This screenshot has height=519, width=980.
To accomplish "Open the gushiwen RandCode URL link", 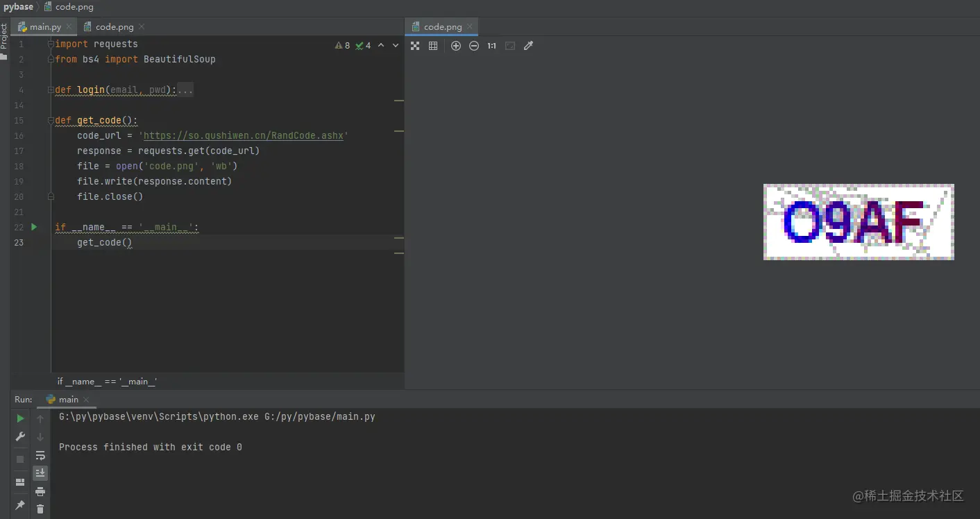I will click(244, 136).
